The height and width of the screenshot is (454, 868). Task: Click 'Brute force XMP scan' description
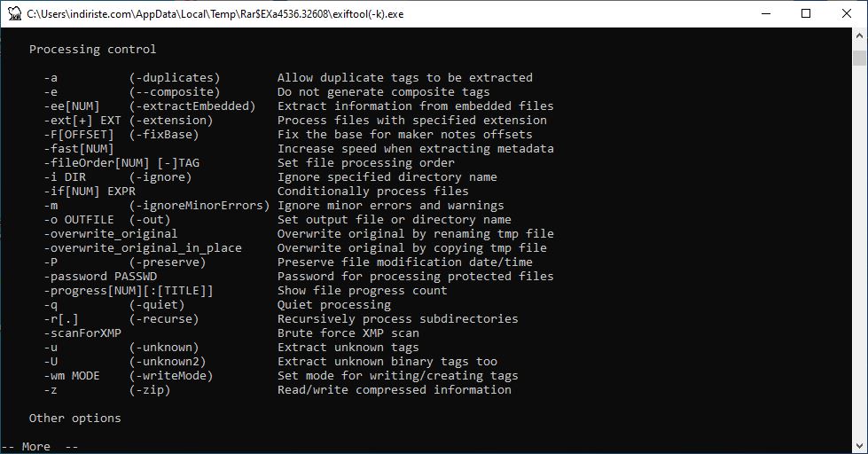click(x=348, y=333)
